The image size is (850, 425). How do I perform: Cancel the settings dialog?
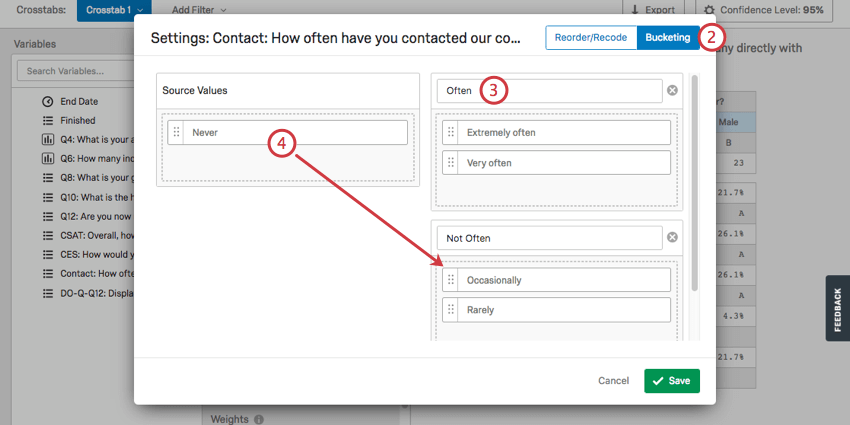click(x=614, y=381)
